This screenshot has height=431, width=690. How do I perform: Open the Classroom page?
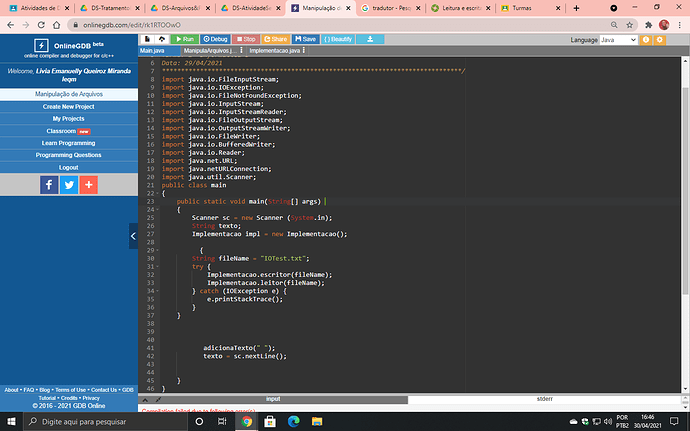point(69,131)
